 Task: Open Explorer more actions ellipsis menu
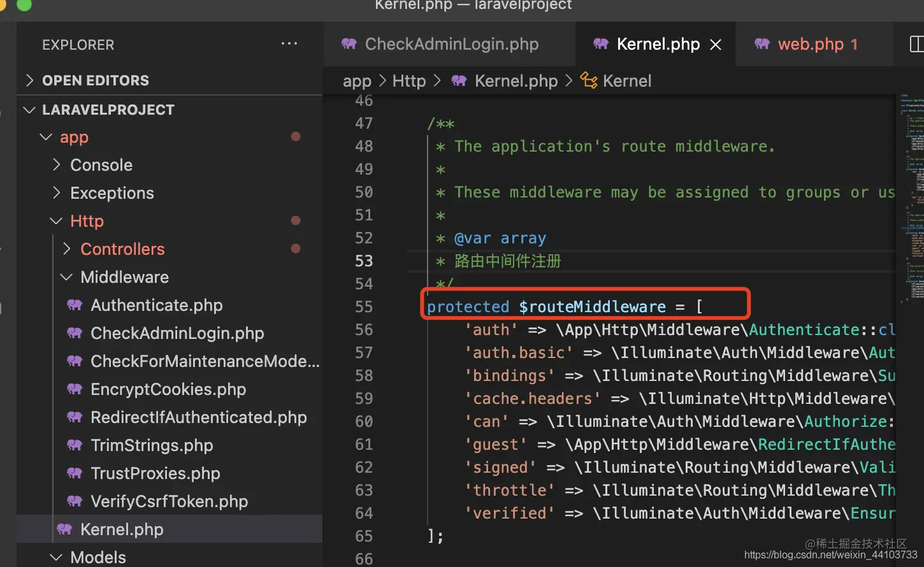point(289,44)
